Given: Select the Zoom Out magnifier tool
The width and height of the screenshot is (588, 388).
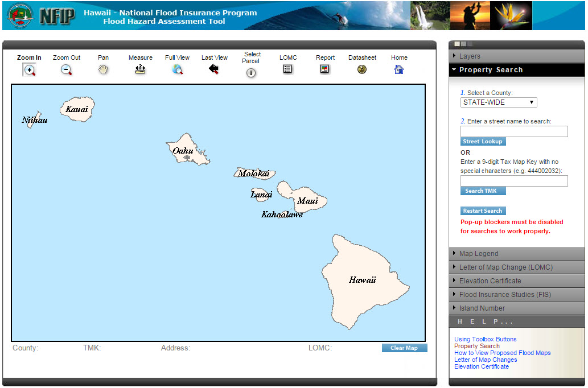Looking at the screenshot, I should point(66,69).
